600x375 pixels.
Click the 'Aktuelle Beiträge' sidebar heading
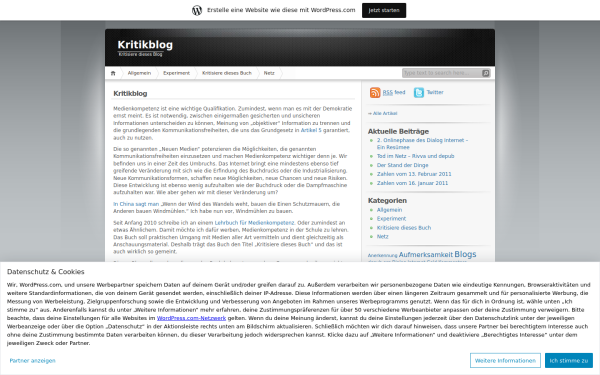coord(398,132)
